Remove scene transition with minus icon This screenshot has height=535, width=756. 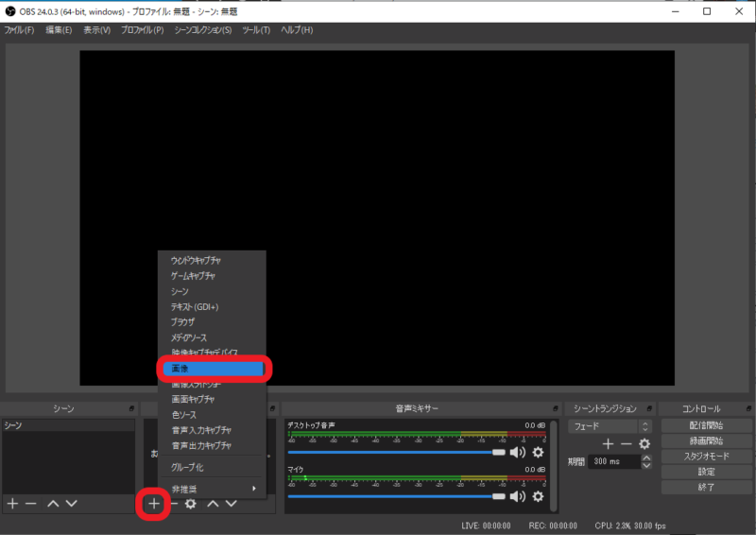tap(626, 444)
